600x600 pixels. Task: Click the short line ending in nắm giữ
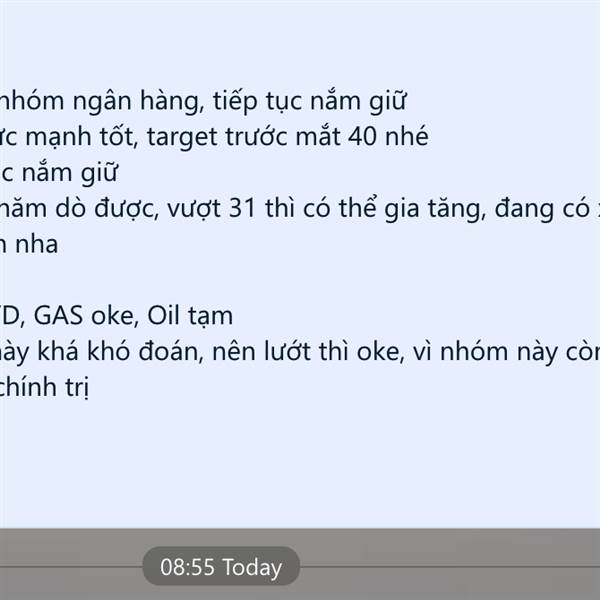point(59,173)
